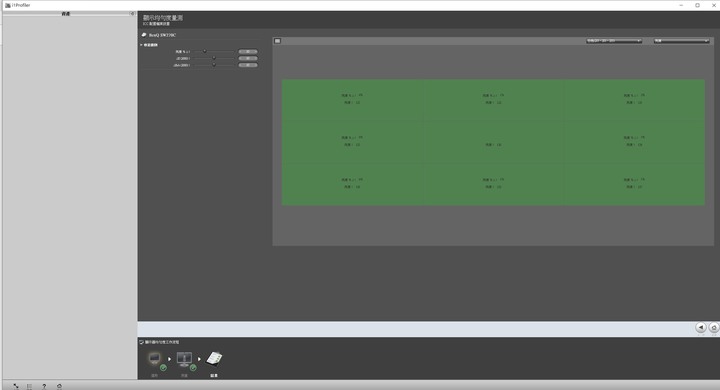Minimize the i1Profiler window
The image size is (720, 390).
[x=681, y=5]
